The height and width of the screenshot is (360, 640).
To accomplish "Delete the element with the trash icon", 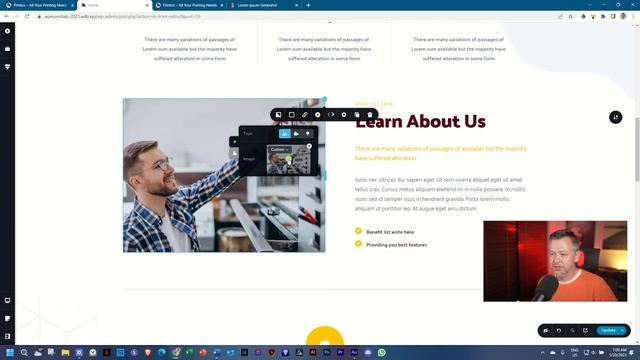I will 370,115.
